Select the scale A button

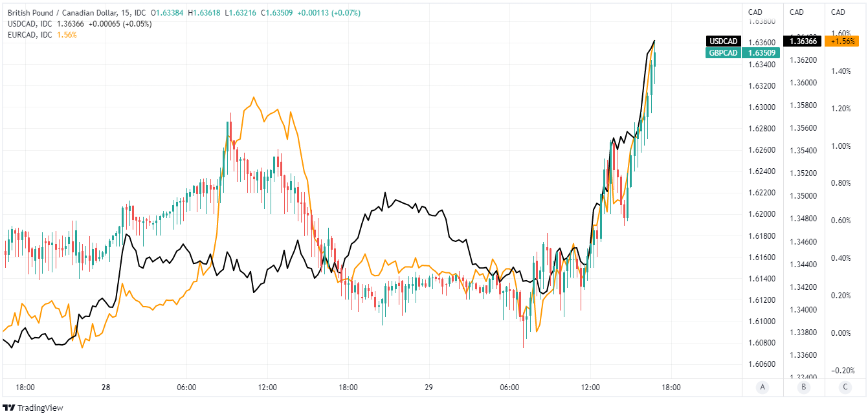click(x=762, y=388)
